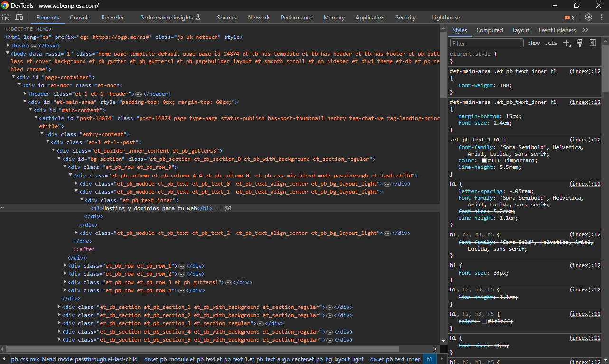This screenshot has width=609, height=364.
Task: Open the three-dot customize DevTools menu
Action: [601, 17]
